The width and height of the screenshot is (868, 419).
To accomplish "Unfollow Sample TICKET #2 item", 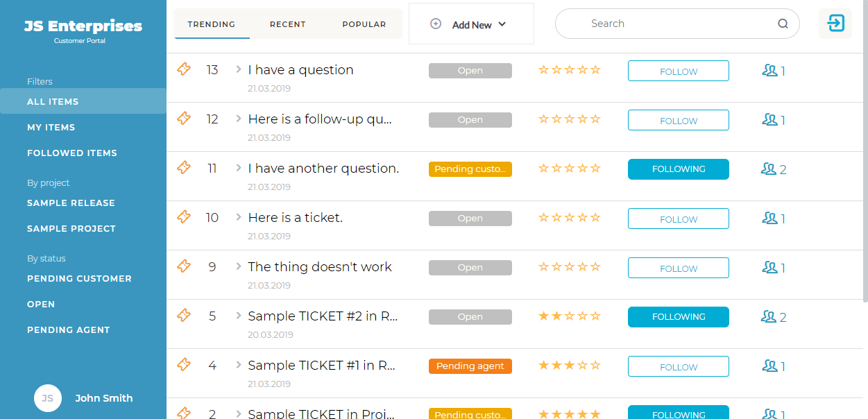I will click(679, 317).
